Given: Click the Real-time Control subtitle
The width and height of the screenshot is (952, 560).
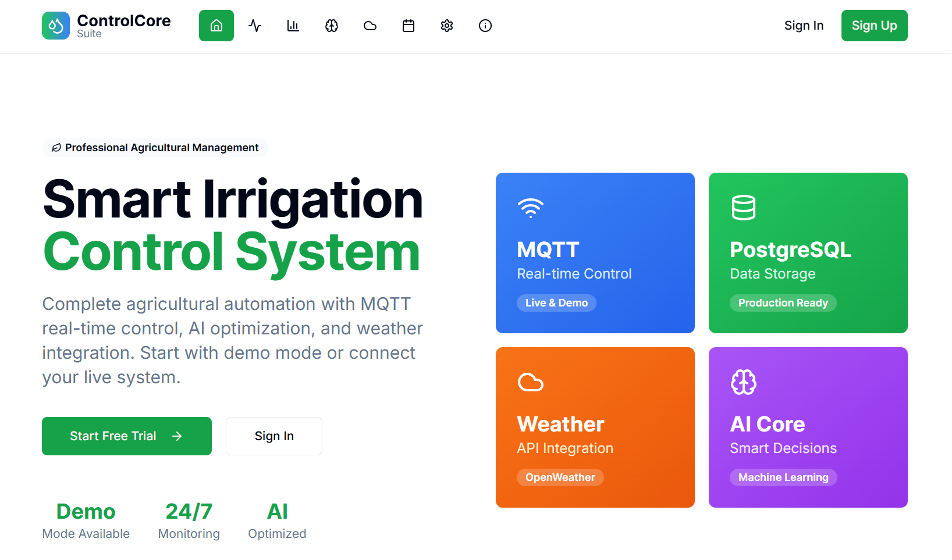Looking at the screenshot, I should pos(574,274).
